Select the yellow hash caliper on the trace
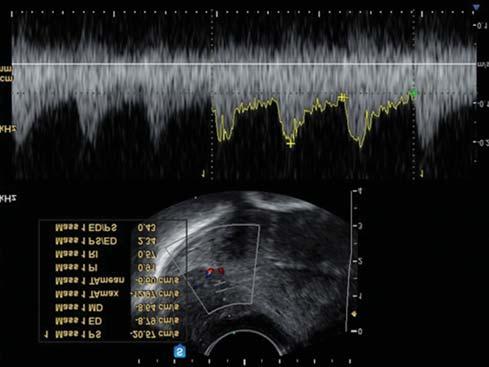489x367 pixels. pyautogui.click(x=343, y=98)
